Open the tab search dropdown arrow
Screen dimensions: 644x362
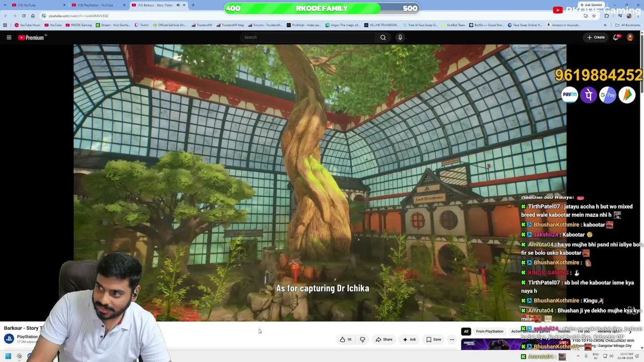[5, 5]
